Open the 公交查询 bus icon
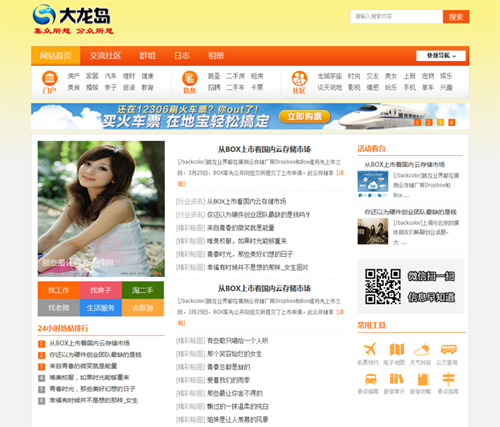Image resolution: width=500 pixels, height=427 pixels. [x=449, y=349]
